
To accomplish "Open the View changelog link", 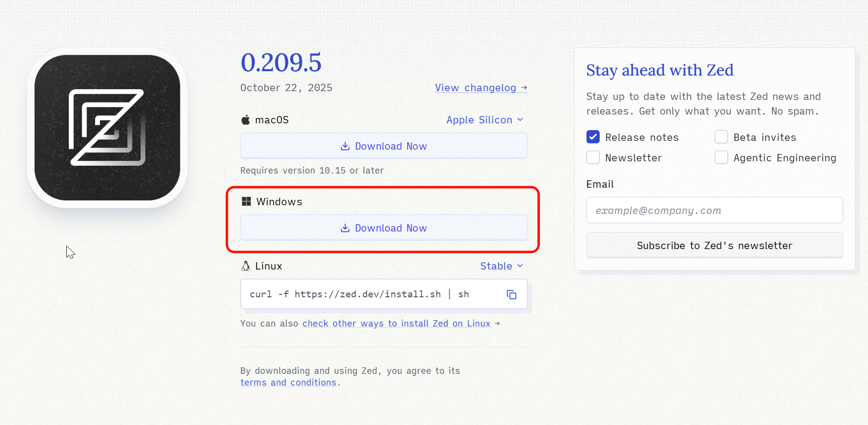I will click(481, 88).
